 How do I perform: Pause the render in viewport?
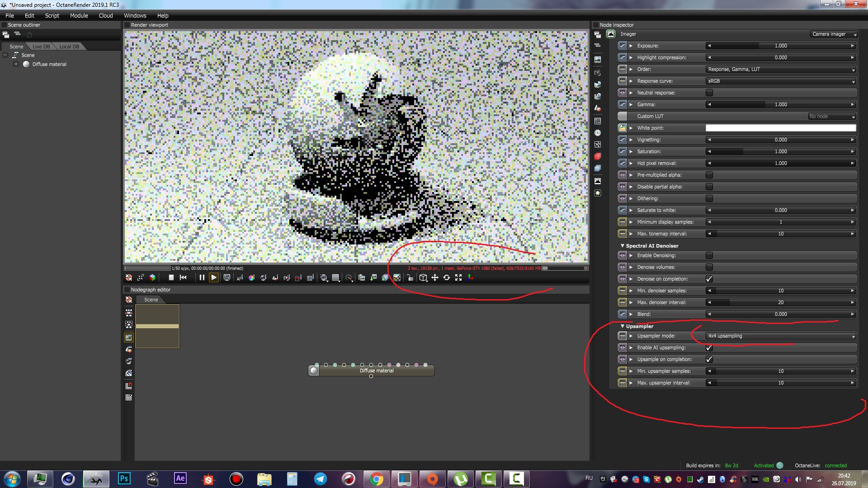(202, 277)
